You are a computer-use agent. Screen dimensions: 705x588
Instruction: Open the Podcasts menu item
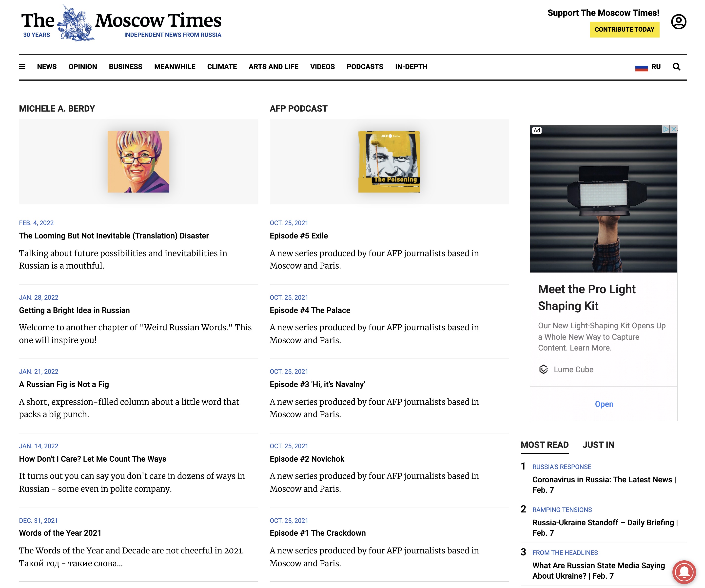point(365,66)
